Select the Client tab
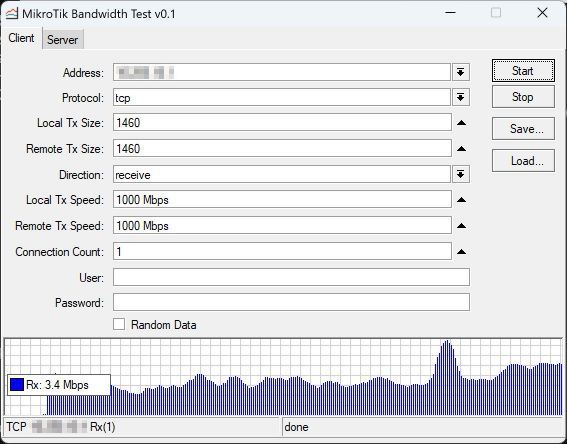This screenshot has width=567, height=444. (21, 38)
